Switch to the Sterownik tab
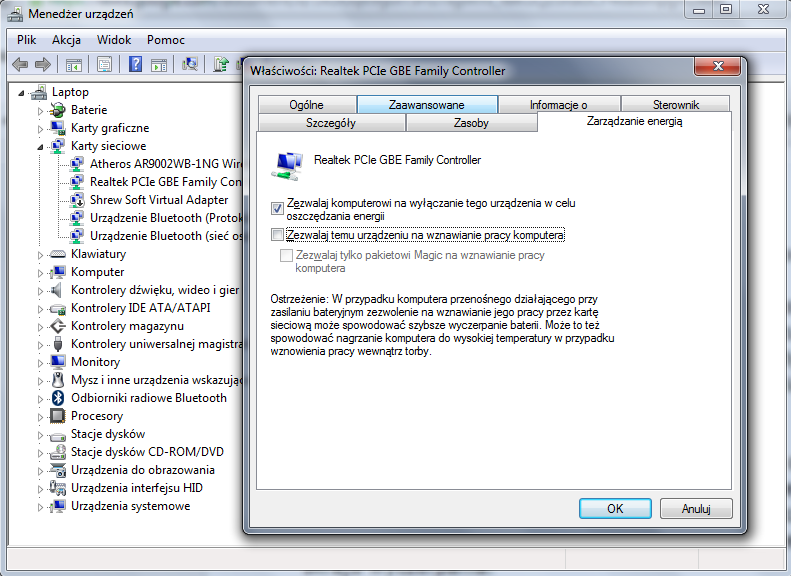791x576 pixels. coord(675,104)
